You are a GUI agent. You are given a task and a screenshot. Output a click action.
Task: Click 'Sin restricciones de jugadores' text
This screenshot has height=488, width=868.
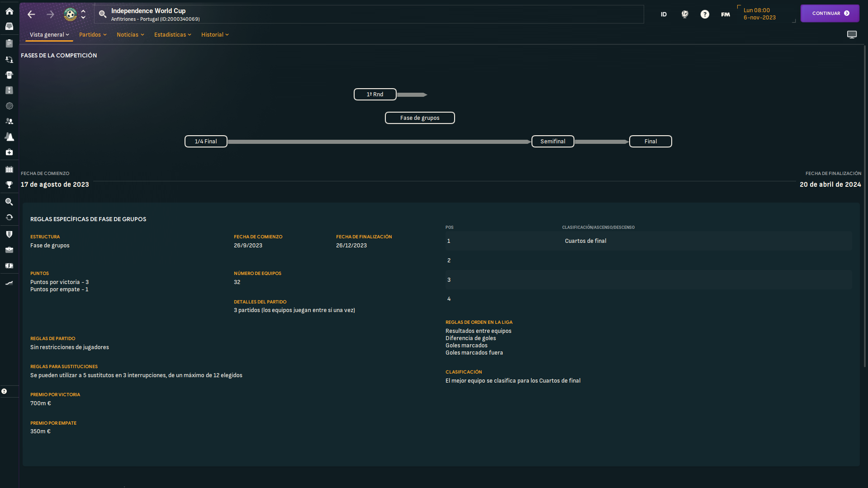[x=70, y=347]
